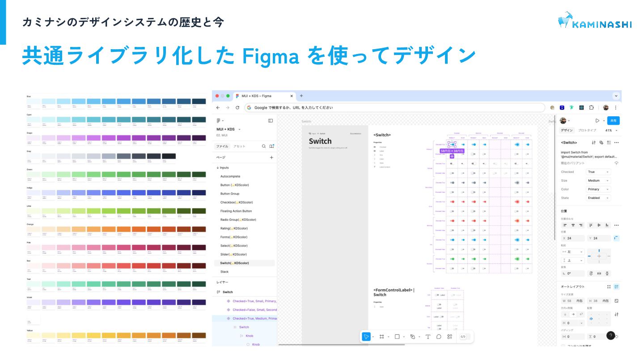Viewport: 644px width, 362px height.
Task: Open Chrome three-dot menu
Action: pos(616,108)
